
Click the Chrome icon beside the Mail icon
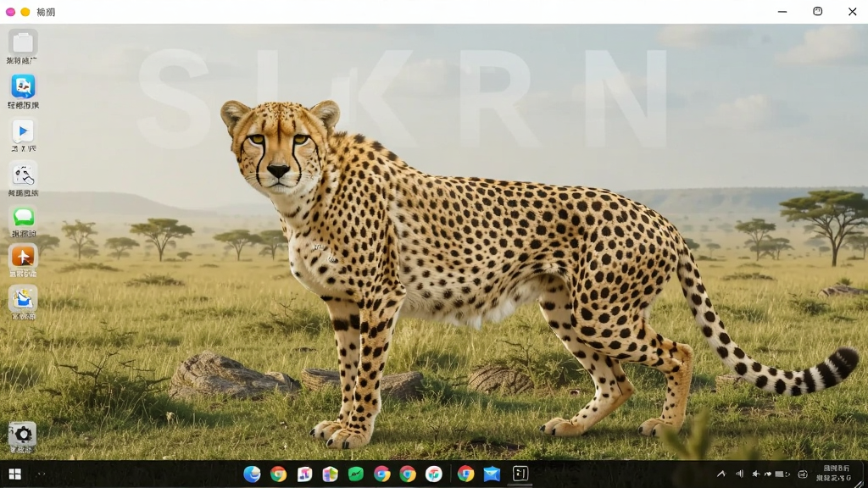(x=465, y=474)
